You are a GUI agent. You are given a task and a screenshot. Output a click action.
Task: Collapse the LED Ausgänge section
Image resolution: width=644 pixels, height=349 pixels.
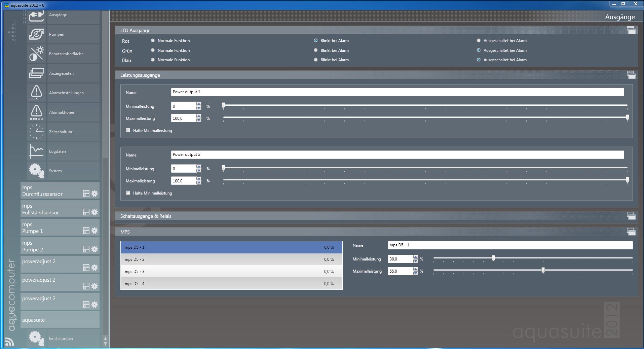[x=631, y=30]
